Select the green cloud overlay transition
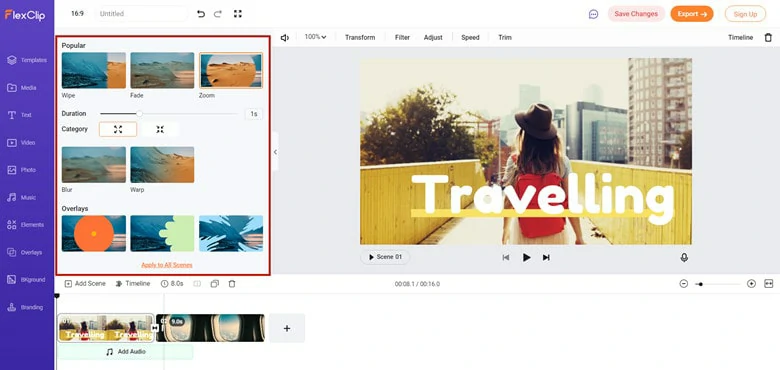Viewport: 780px width, 370px height. pyautogui.click(x=162, y=233)
